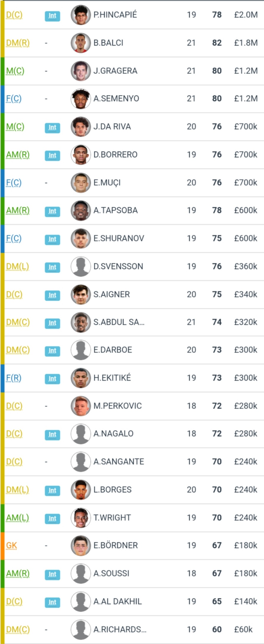Click the Int badge next to H.Ekitiké
The width and height of the screenshot is (264, 644).
click(52, 378)
